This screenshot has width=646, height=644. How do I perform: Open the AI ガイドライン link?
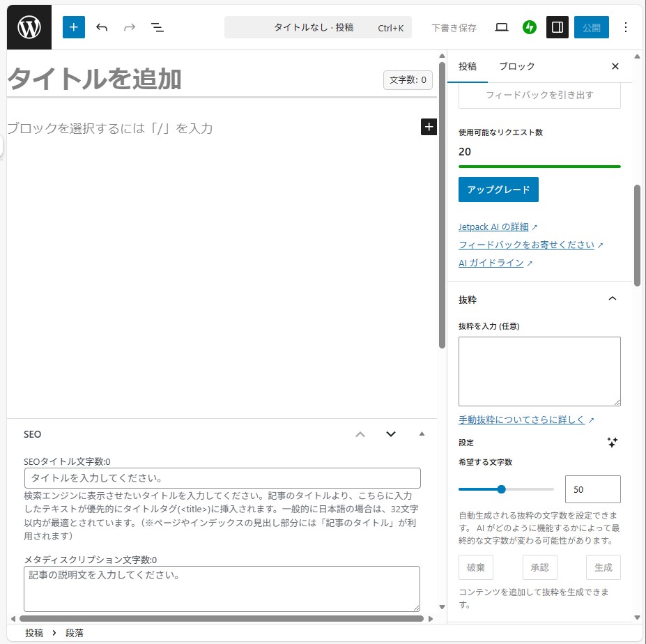pyautogui.click(x=491, y=263)
